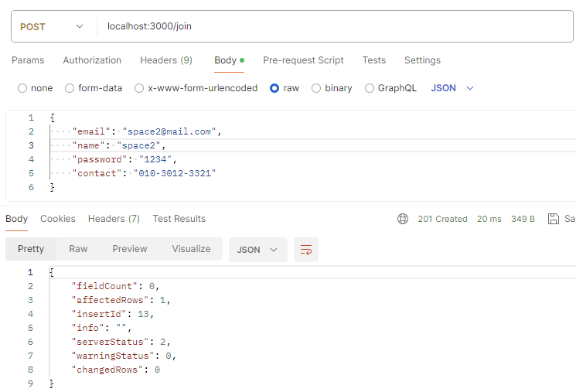This screenshot has width=576, height=392.
Task: Click the "password": "1234" line
Action: 124,159
